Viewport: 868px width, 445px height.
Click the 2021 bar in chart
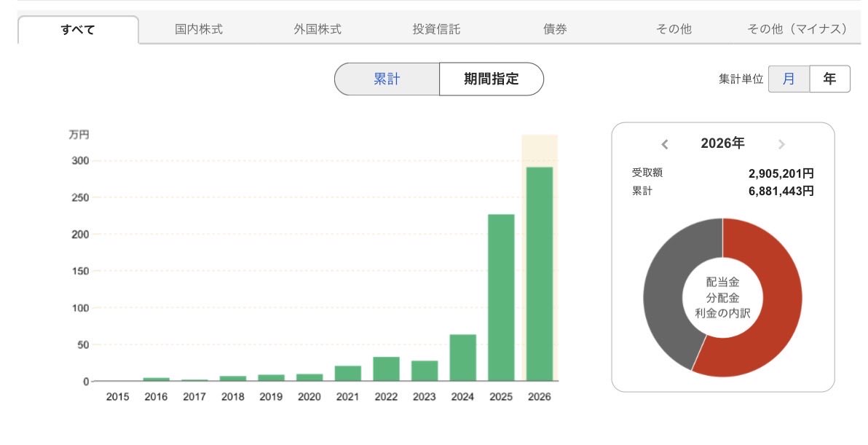(x=347, y=374)
